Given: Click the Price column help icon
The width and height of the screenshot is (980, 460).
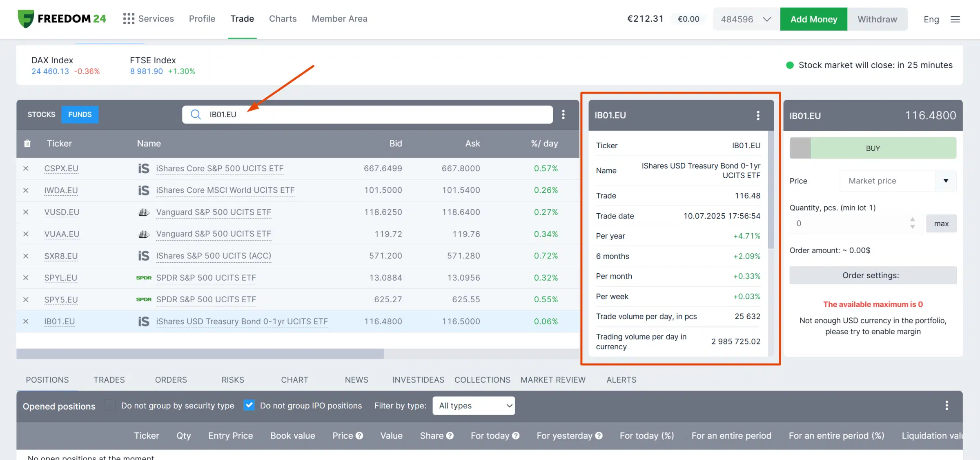Looking at the screenshot, I should [x=359, y=436].
